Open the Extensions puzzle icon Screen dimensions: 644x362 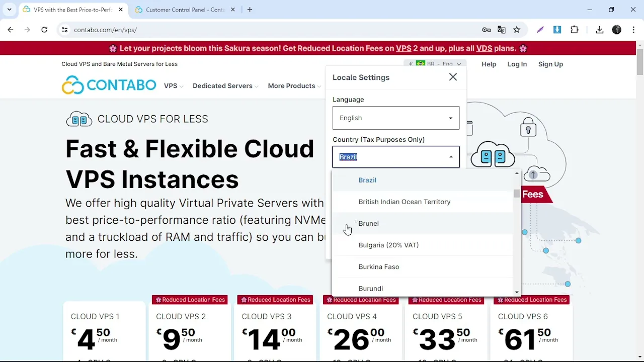pyautogui.click(x=574, y=30)
